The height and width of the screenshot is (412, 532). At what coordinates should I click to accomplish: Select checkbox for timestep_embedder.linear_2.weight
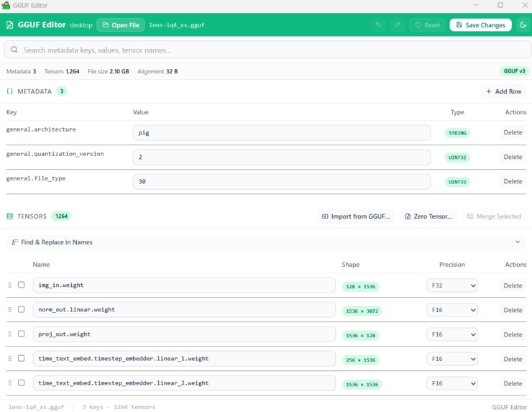click(22, 383)
